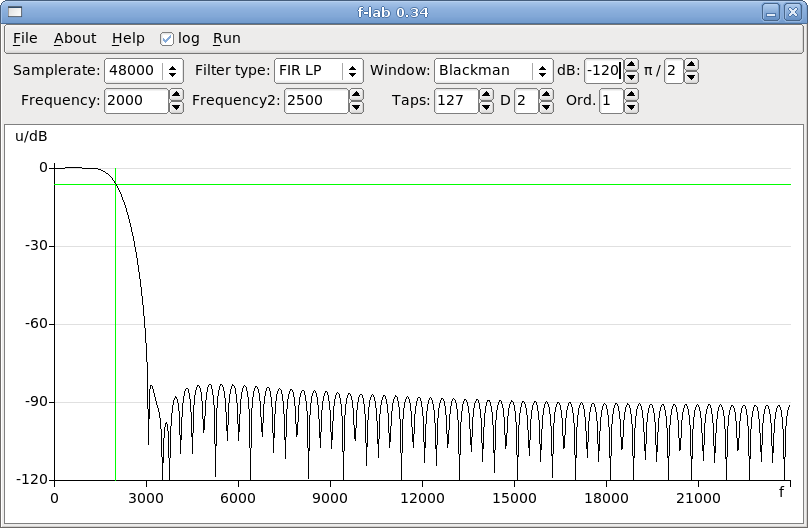Click the Frequency2 input field
The height and width of the screenshot is (528, 808).
(x=316, y=100)
